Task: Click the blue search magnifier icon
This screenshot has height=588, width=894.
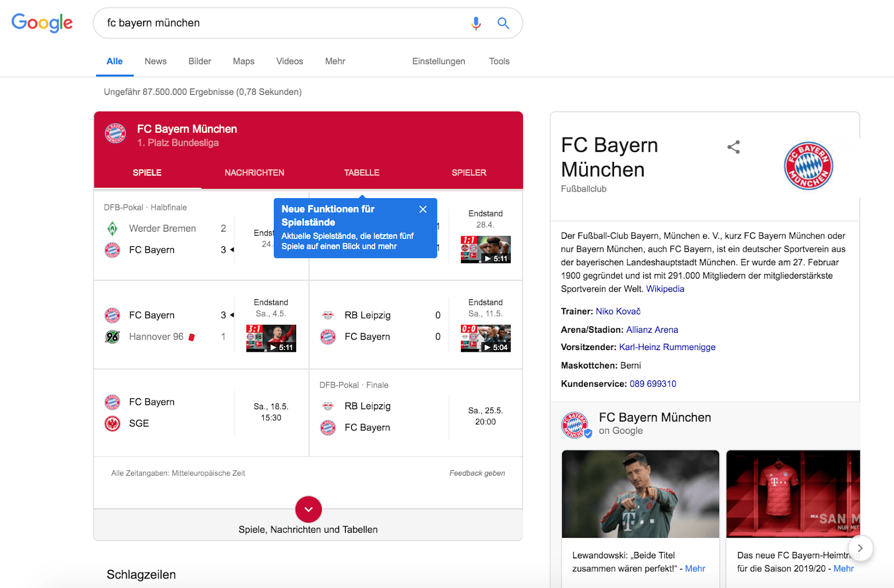Action: [x=503, y=23]
